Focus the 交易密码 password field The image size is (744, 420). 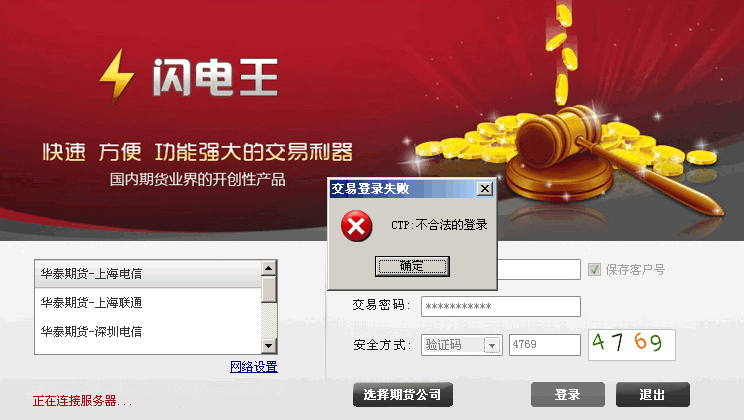coord(501,307)
